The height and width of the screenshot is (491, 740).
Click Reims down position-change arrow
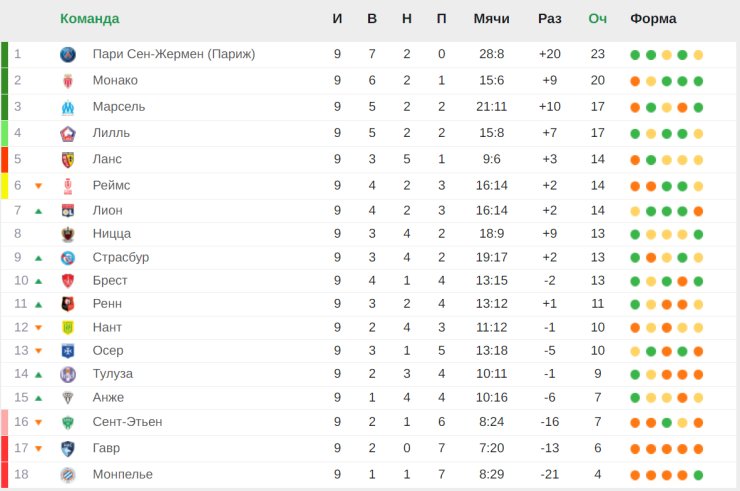point(39,186)
